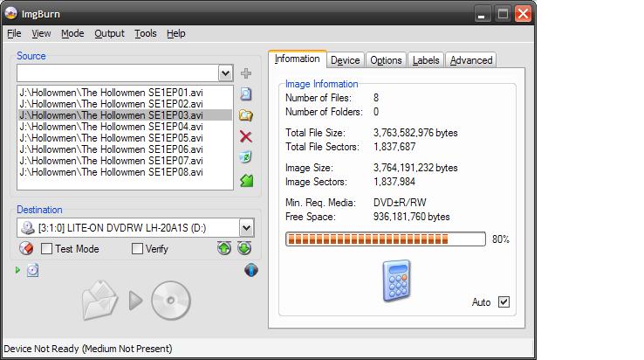644x360 pixels.
Task: Switch to the Options tab
Action: click(x=386, y=60)
